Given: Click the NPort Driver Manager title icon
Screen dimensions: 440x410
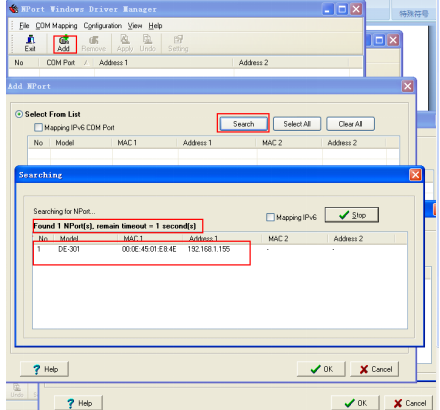Looking at the screenshot, I should click(14, 9).
